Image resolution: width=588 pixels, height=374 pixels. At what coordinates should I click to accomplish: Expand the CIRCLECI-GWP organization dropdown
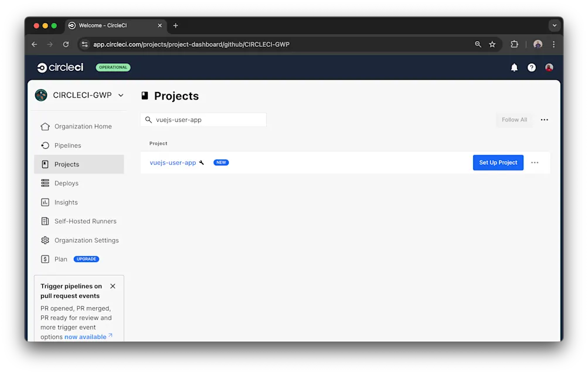click(x=121, y=94)
